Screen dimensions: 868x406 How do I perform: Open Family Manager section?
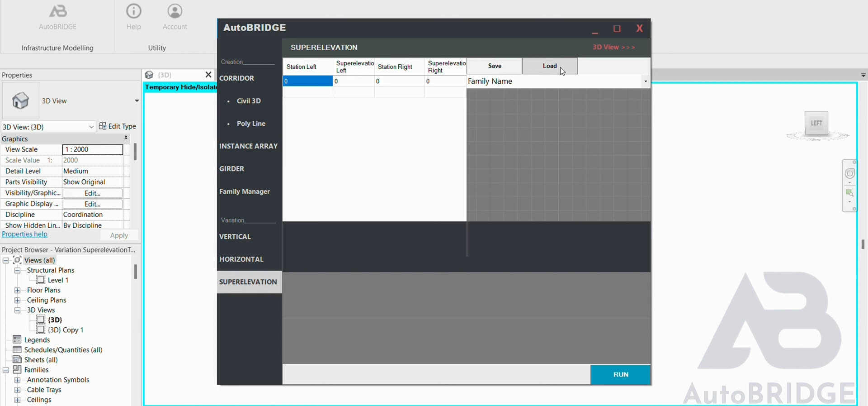[244, 191]
